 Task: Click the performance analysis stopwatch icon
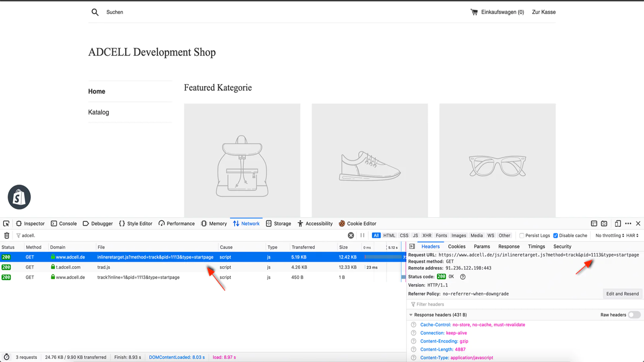(6, 357)
